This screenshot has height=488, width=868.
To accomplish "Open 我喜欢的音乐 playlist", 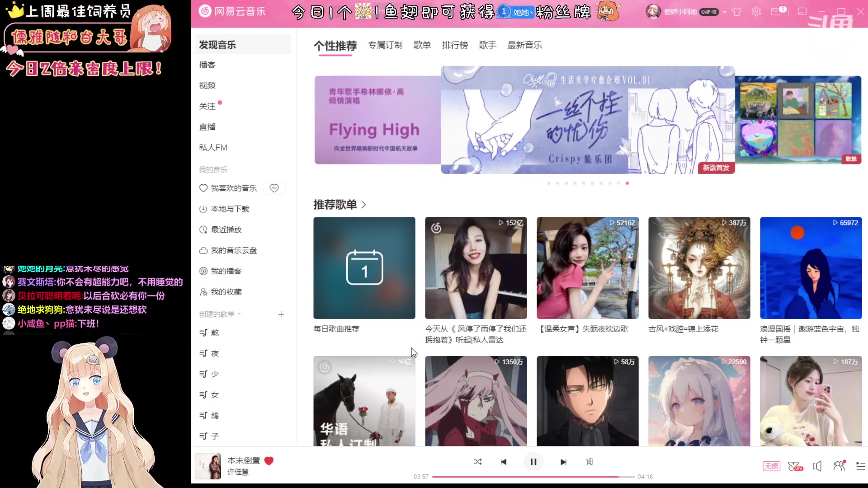I will [x=228, y=188].
